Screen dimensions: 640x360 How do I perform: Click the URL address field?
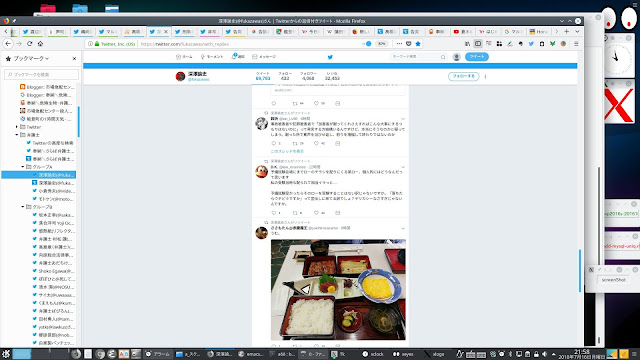point(249,44)
